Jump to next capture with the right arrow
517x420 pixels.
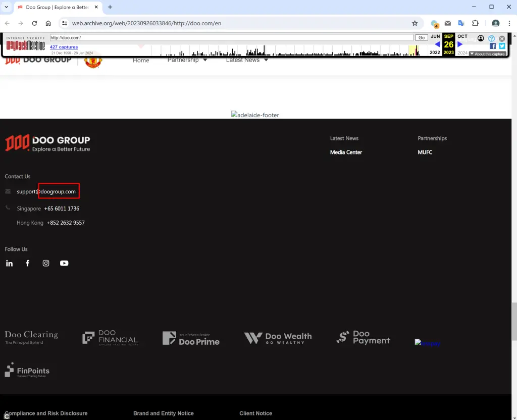pos(460,44)
